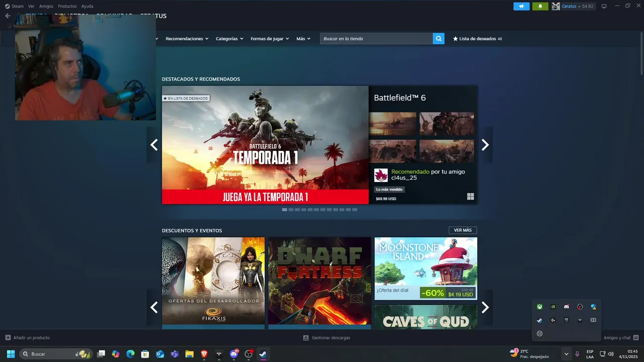This screenshot has height=362, width=644.
Task: Go back in Descuentos y Eventos carousel
Action: pyautogui.click(x=154, y=307)
